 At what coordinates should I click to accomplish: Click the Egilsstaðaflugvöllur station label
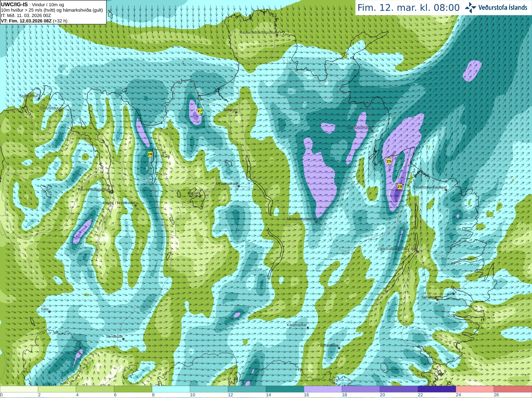coord(397,249)
